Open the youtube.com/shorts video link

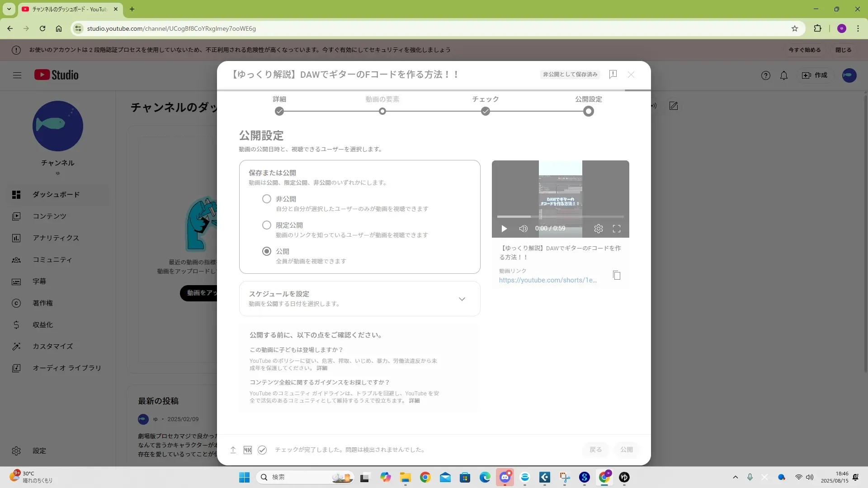[x=547, y=280]
